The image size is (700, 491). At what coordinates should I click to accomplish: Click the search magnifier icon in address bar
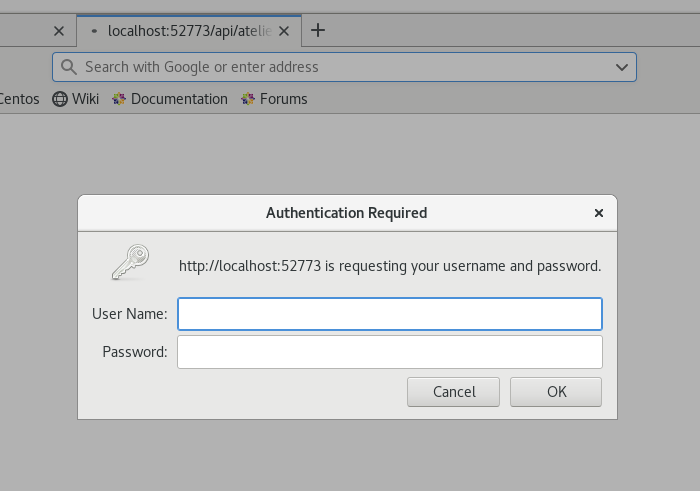point(69,67)
